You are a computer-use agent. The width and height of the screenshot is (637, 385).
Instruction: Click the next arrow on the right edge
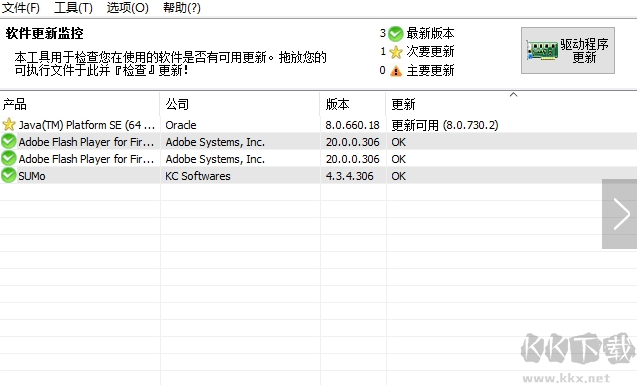[x=620, y=214]
